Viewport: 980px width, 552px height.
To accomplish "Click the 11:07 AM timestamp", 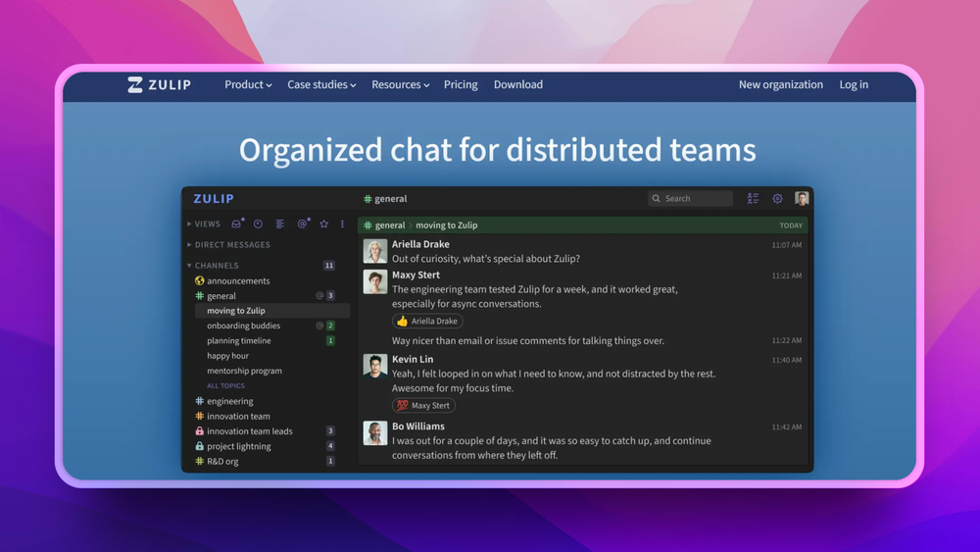I will pyautogui.click(x=786, y=245).
